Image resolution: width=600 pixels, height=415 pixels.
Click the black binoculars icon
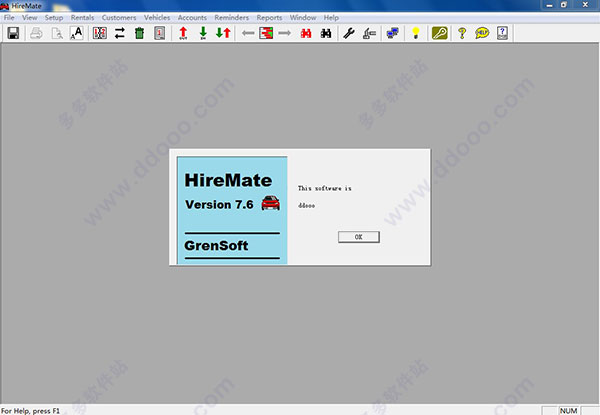[326, 33]
